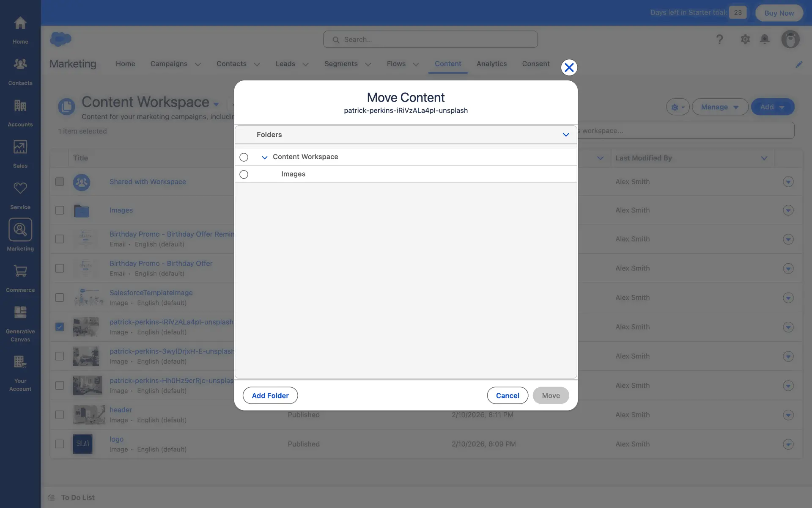Collapse the Content Workspace tree node
This screenshot has height=508, width=812.
tap(264, 157)
